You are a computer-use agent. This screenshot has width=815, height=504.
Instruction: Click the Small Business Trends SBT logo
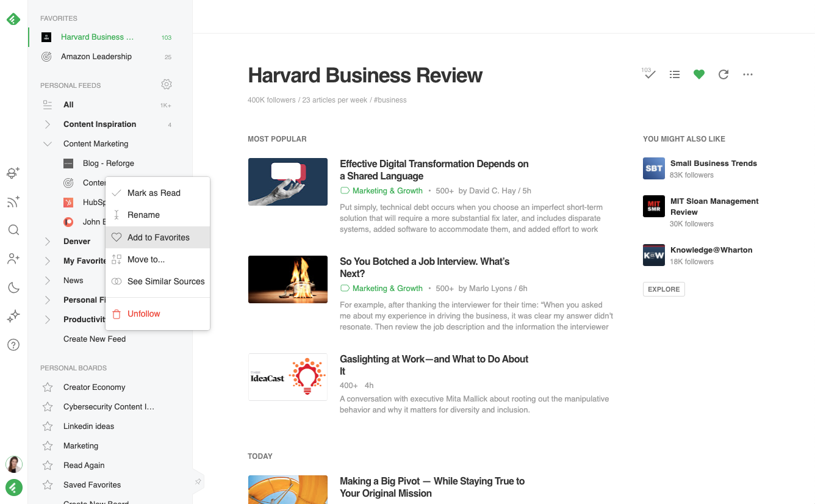pos(654,168)
